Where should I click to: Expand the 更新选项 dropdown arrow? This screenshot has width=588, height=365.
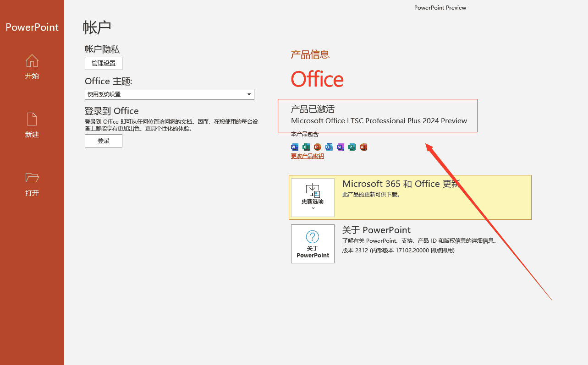tap(313, 208)
